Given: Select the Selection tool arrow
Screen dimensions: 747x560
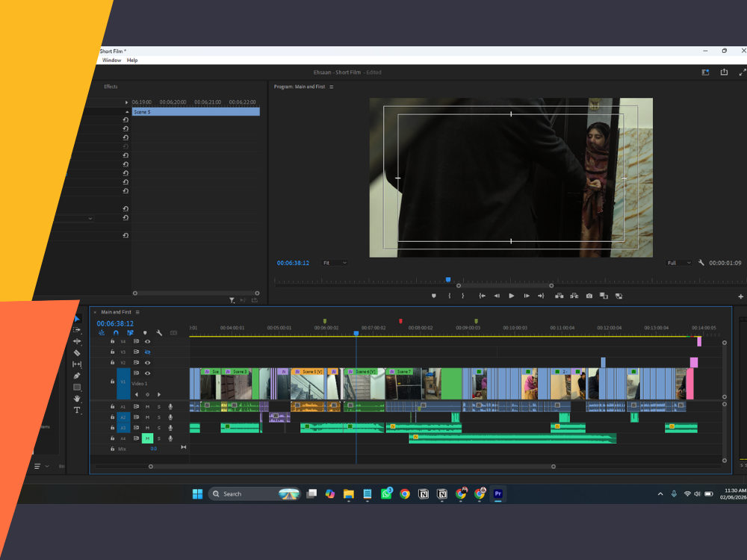Looking at the screenshot, I should pos(77,319).
